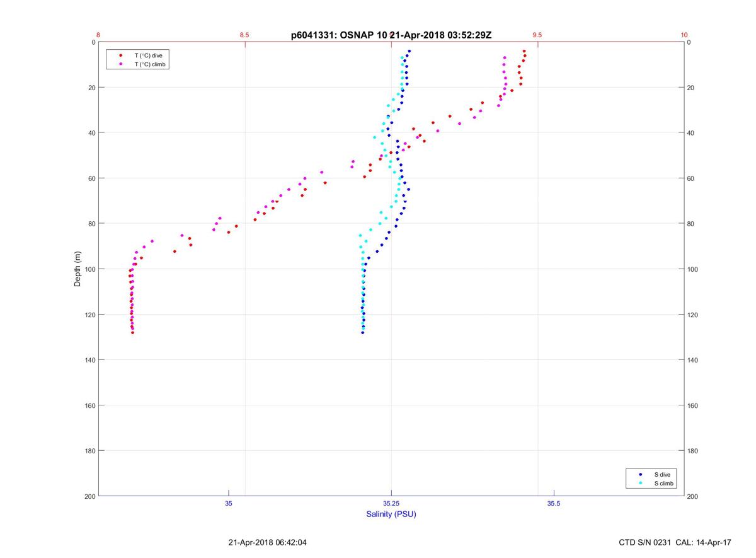Click the left depth tick label 160
This screenshot has width=756, height=558.
(89, 405)
